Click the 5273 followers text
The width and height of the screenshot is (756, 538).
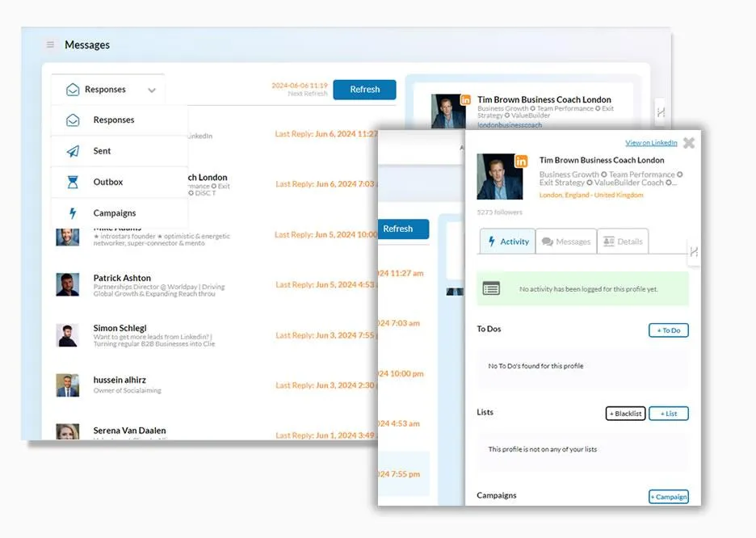tap(499, 212)
